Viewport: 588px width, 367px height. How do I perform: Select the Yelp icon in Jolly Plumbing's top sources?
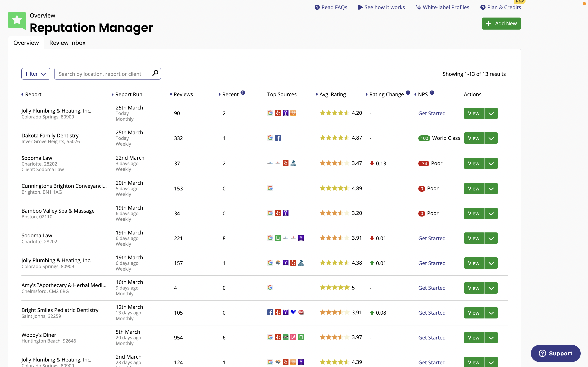coord(278,113)
